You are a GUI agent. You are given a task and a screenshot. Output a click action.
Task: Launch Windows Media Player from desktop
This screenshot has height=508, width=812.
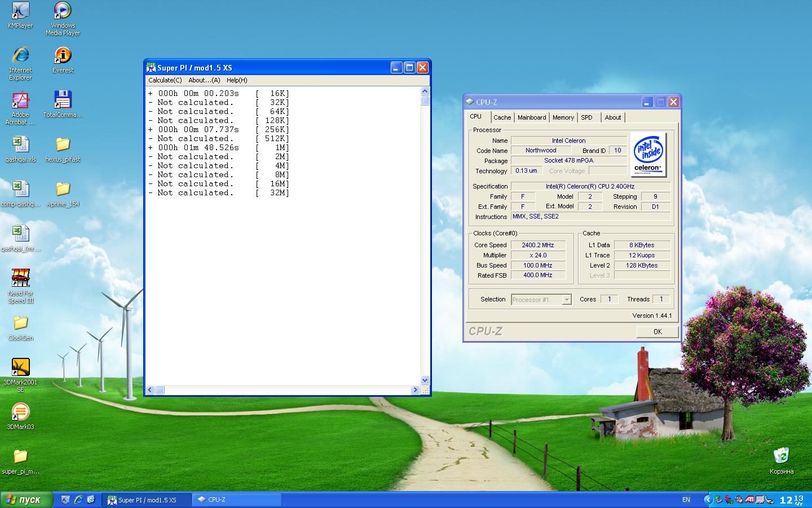pyautogui.click(x=63, y=19)
